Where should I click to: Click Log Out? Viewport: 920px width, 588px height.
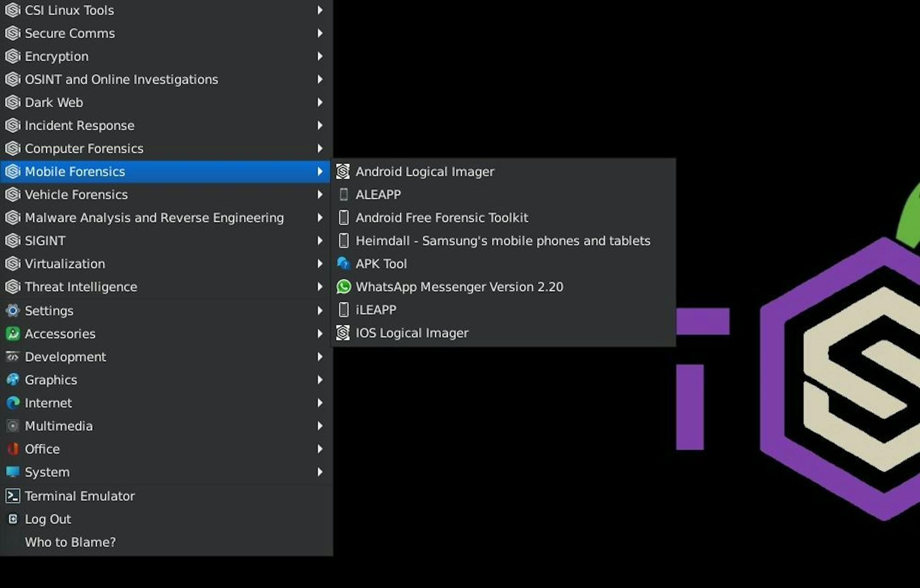pyautogui.click(x=47, y=519)
